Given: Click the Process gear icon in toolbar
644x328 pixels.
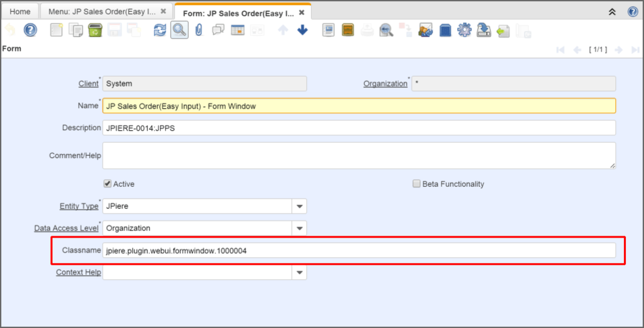Looking at the screenshot, I should pos(464,30).
